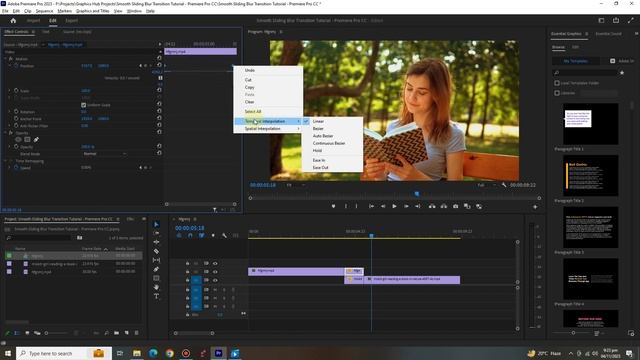Toggle Linked Selection in timeline
This screenshot has width=640, height=360.
click(202, 236)
